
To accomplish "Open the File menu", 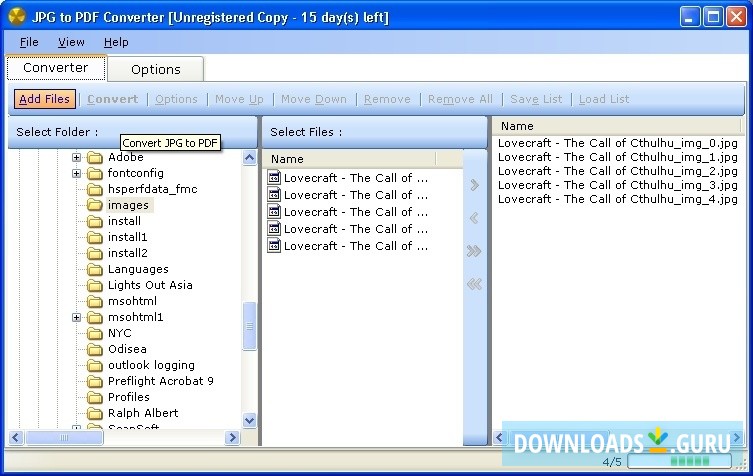I will [x=29, y=42].
